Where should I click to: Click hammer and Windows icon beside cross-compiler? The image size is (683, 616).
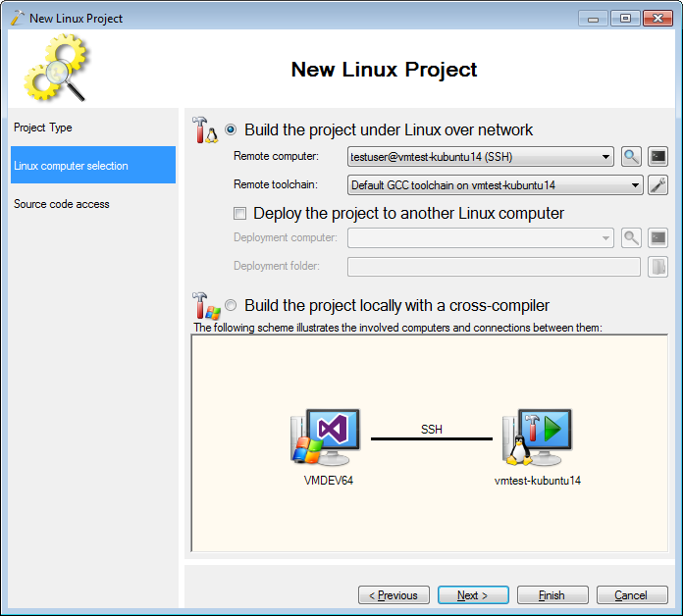pos(206,306)
